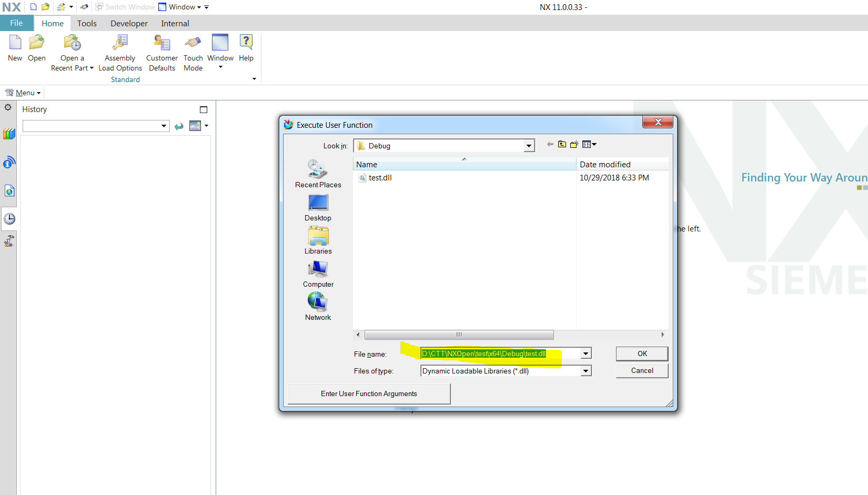Click the resource bar options gear icon
The width and height of the screenshot is (868, 495).
pyautogui.click(x=8, y=107)
